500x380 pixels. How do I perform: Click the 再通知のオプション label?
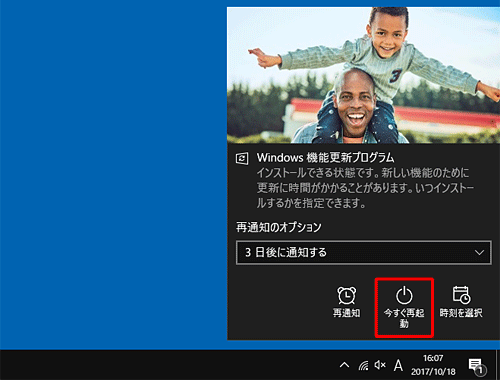pyautogui.click(x=279, y=227)
